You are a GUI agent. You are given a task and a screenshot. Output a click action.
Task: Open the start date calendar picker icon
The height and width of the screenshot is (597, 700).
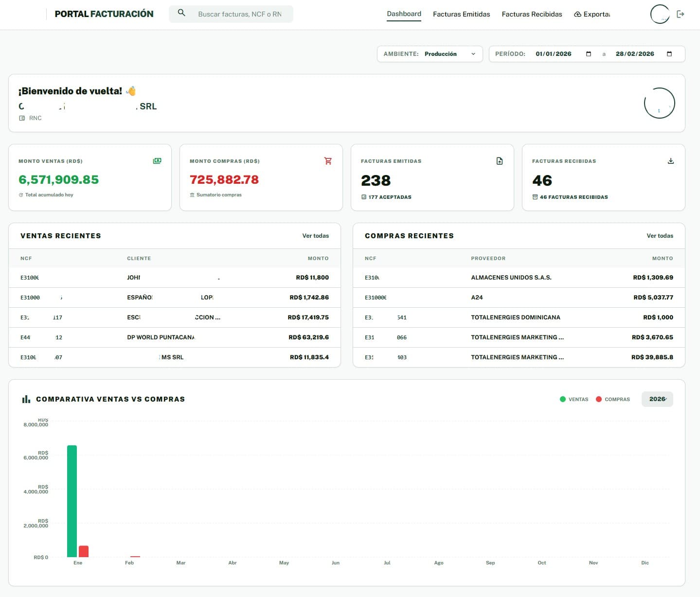[589, 54]
